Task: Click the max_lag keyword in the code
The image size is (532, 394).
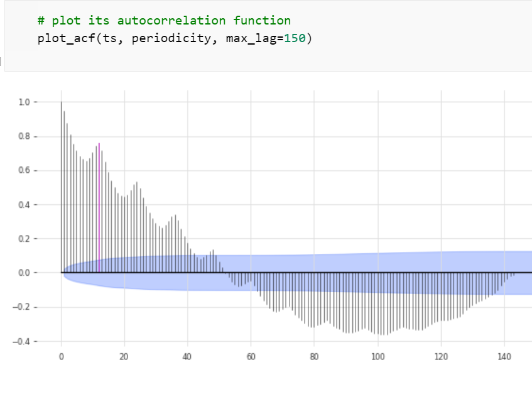Action: [251, 38]
